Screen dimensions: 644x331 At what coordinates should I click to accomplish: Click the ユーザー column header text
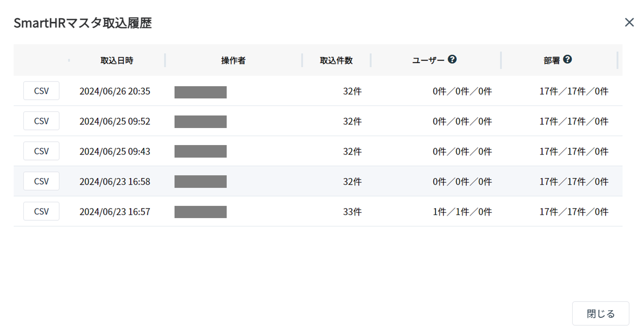click(428, 60)
